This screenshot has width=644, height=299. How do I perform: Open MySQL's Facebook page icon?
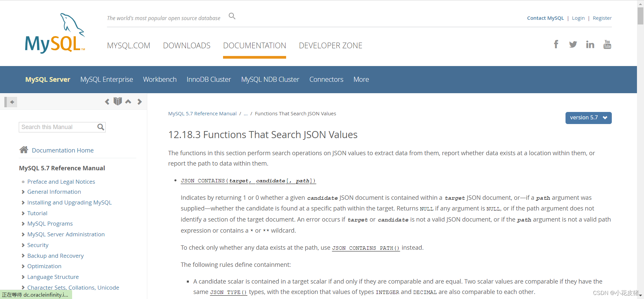pos(556,44)
